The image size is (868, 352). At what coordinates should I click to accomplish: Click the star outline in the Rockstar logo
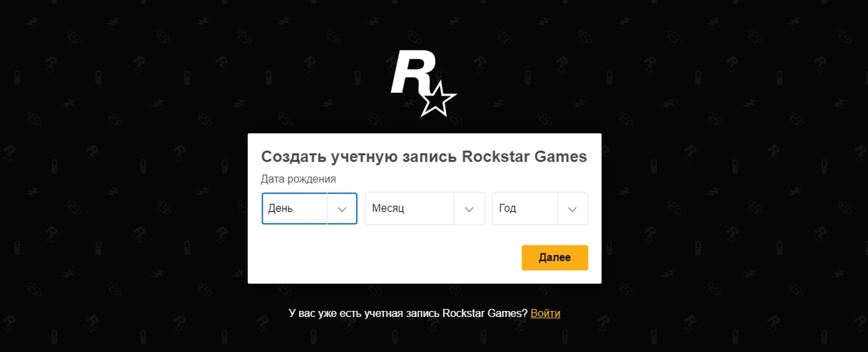point(438,100)
